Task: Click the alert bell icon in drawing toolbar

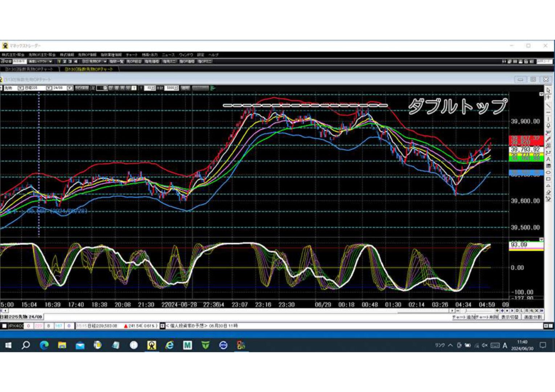Action: (x=548, y=126)
